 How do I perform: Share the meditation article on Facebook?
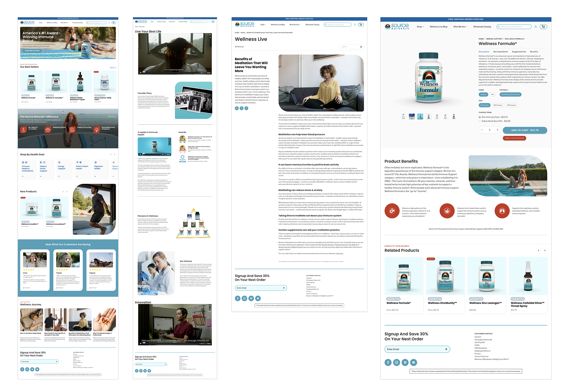tap(237, 108)
